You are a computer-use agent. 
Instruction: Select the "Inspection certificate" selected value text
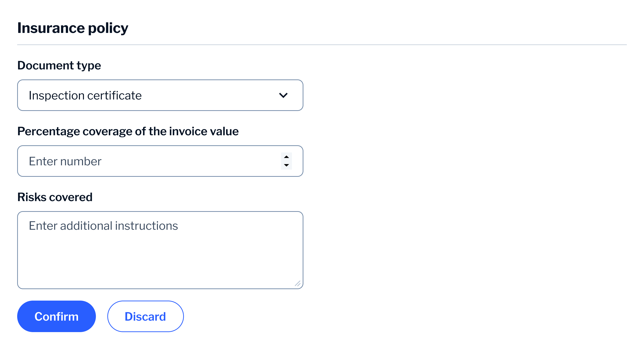click(85, 95)
